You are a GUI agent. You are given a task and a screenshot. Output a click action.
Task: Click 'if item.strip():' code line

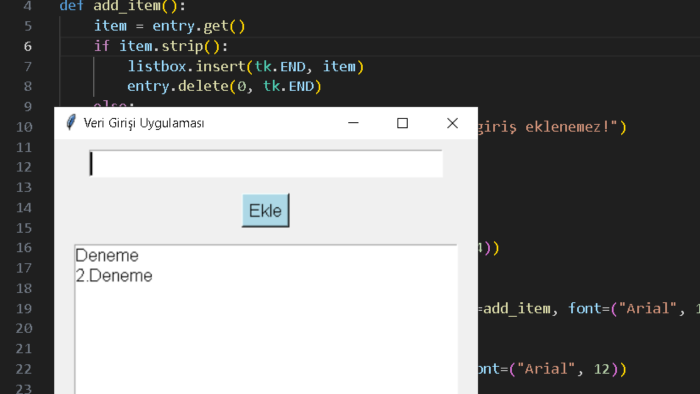(x=161, y=46)
